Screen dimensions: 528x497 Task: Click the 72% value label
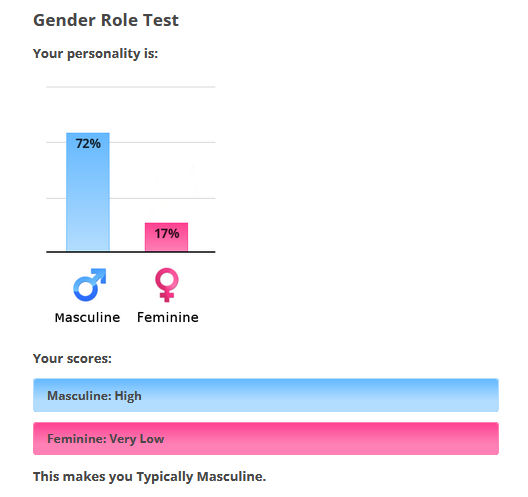click(88, 144)
